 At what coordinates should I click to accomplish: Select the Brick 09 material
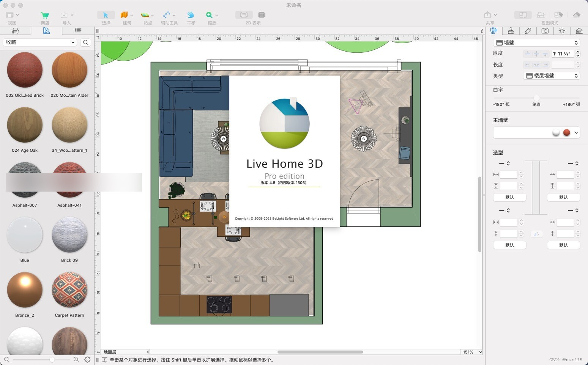pos(69,235)
